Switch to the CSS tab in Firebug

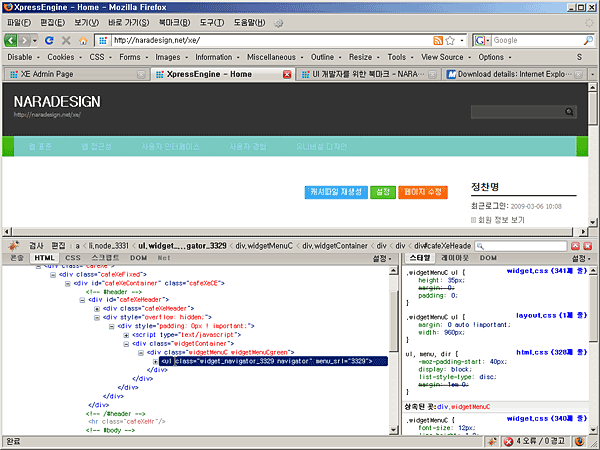73,258
